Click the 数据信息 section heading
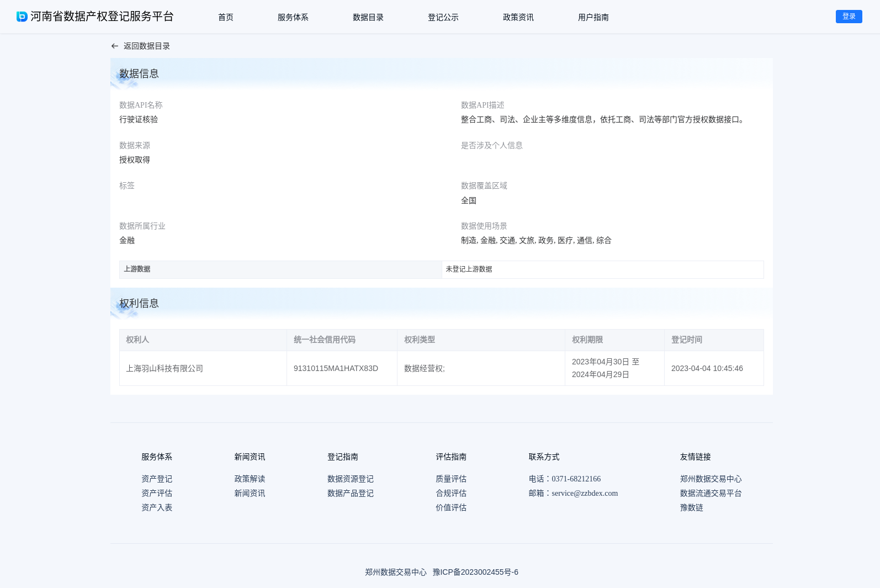 139,73
